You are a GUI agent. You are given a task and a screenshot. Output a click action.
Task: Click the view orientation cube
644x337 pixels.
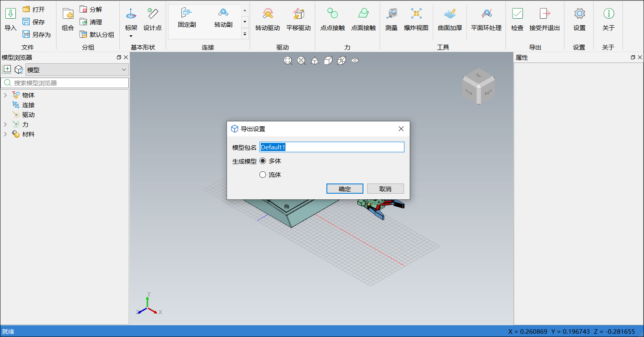pyautogui.click(x=479, y=86)
